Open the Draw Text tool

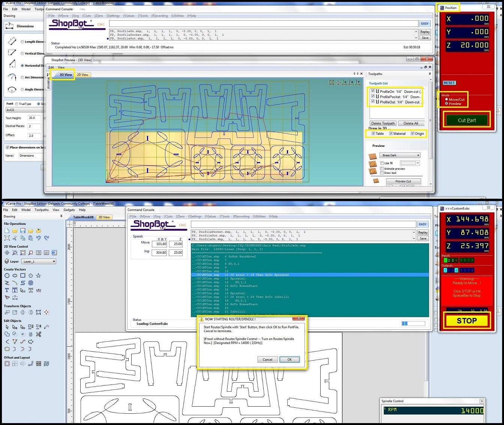tap(7, 290)
